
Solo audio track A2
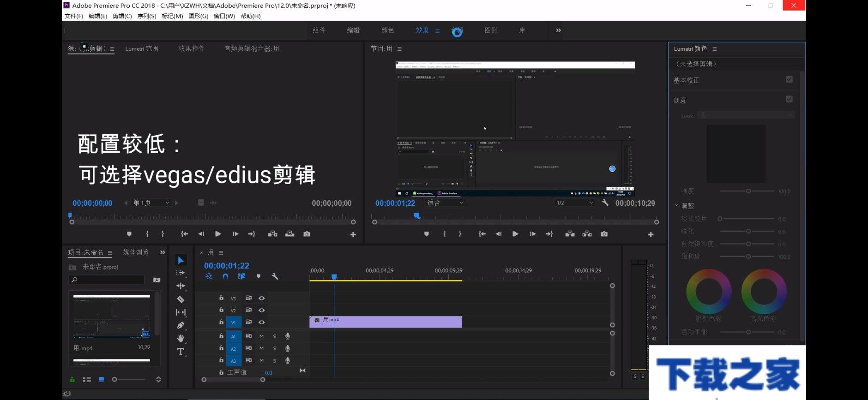[274, 348]
